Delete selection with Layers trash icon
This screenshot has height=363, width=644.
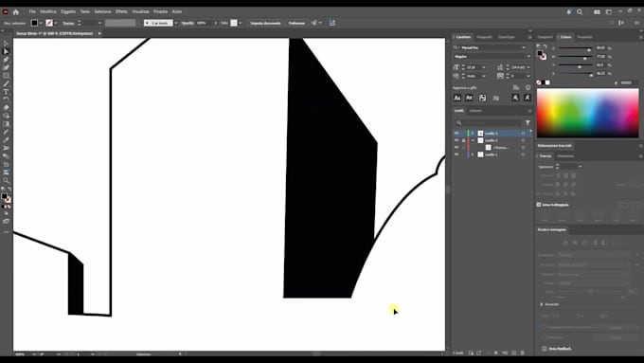tap(523, 353)
